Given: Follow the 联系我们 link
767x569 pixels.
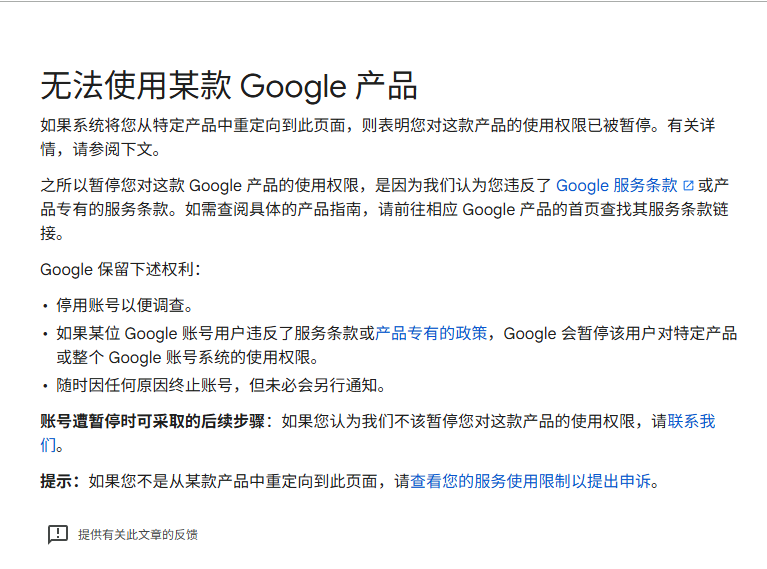Looking at the screenshot, I should tap(691, 421).
